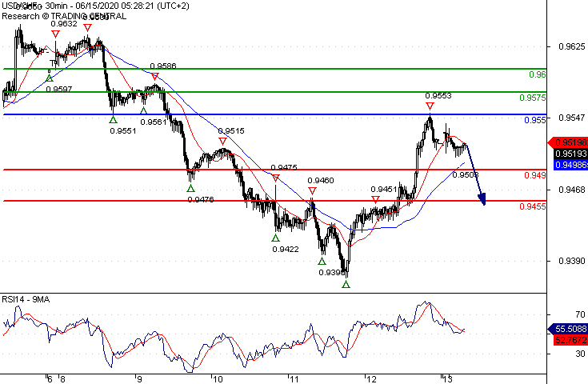Select the green triangle marker above 0.9476
This screenshot has width=588, height=384.
(x=191, y=188)
